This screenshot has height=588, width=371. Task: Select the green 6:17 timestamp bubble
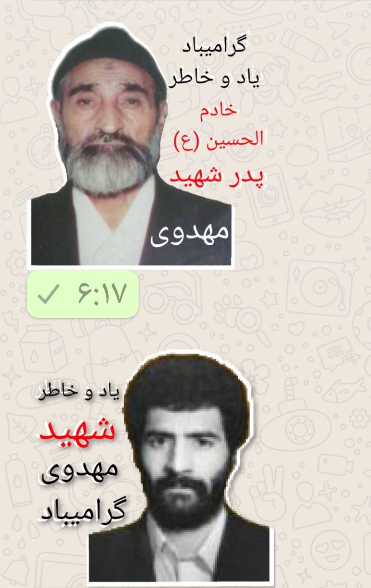[x=83, y=294]
